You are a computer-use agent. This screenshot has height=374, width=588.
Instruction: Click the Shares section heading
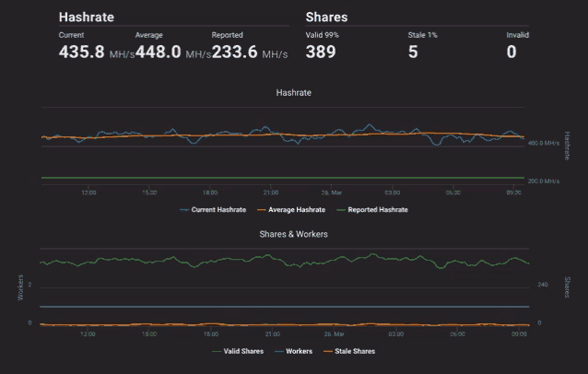326,18
